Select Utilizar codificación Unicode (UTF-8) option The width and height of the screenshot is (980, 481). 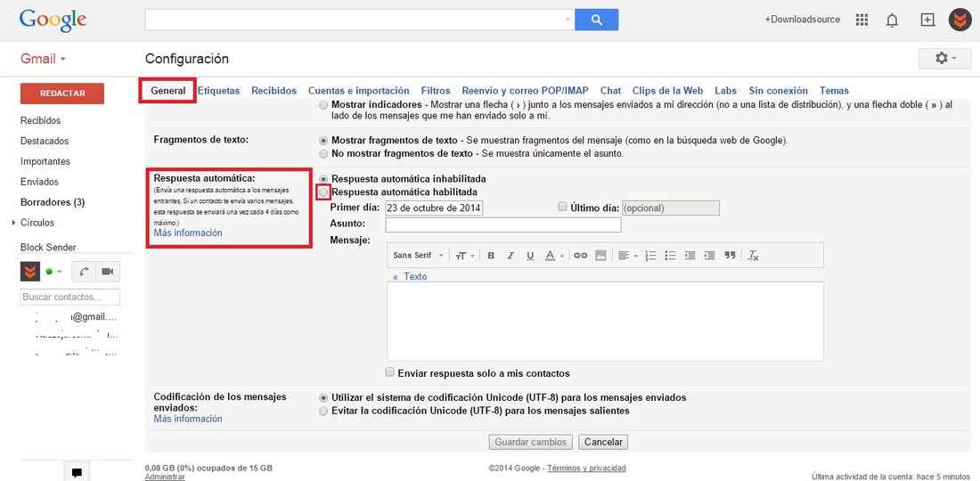(x=323, y=398)
